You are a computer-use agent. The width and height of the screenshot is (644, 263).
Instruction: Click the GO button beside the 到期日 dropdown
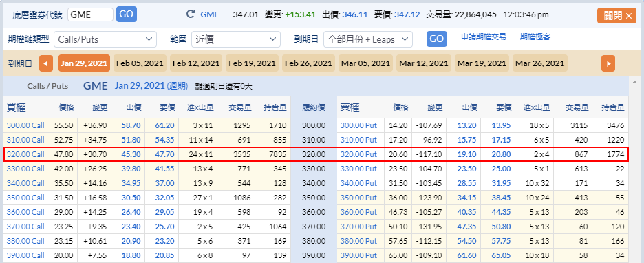pyautogui.click(x=437, y=39)
